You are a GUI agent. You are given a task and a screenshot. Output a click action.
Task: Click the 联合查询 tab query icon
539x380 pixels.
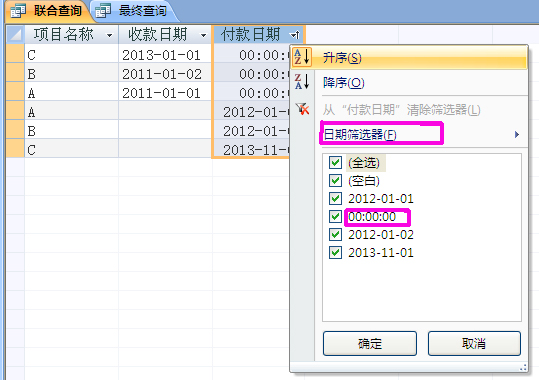click(x=18, y=11)
